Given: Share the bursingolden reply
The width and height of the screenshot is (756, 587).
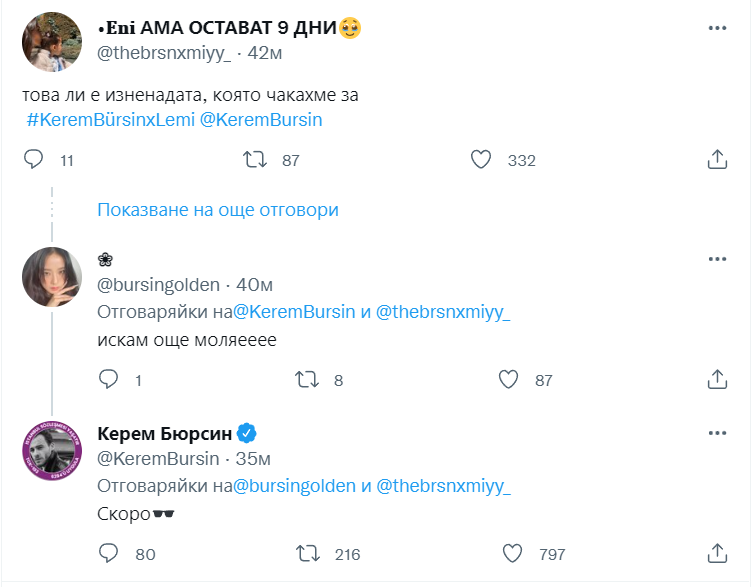Looking at the screenshot, I should (x=717, y=380).
